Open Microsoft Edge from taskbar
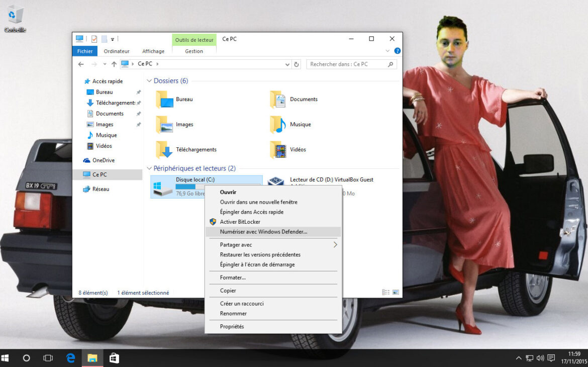 71,358
